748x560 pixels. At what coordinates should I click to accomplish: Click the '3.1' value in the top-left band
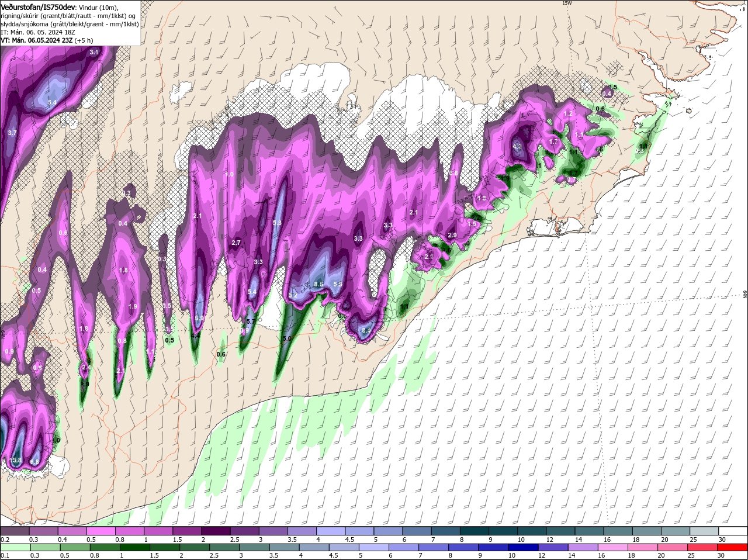[x=94, y=52]
